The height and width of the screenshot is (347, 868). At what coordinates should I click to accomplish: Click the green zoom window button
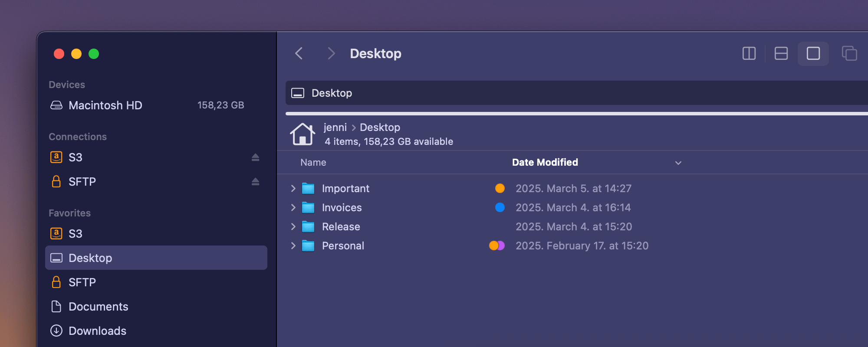coord(94,54)
